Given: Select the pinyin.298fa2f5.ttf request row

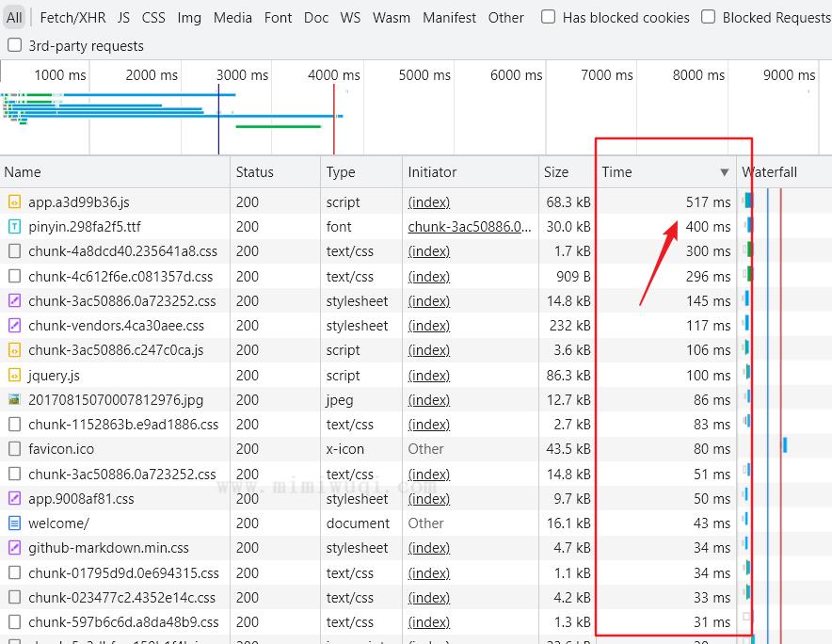Looking at the screenshot, I should (x=416, y=227).
